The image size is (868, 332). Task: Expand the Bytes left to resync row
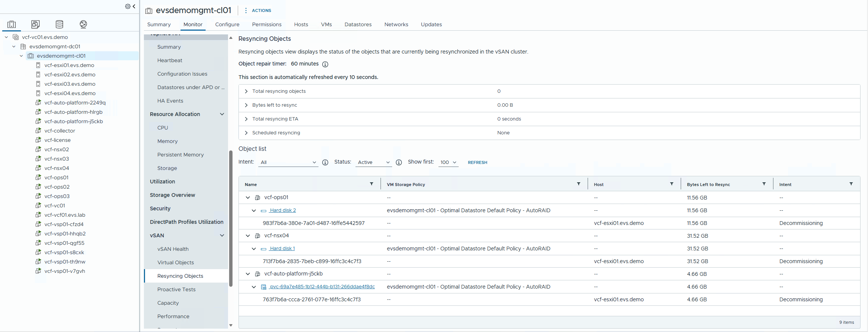(x=246, y=105)
